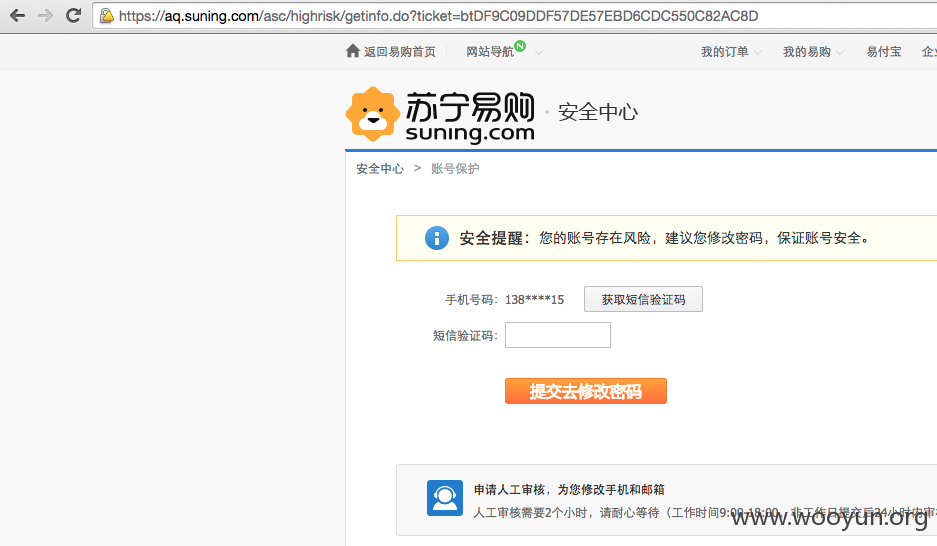Open 申请人工审核，为您修改手机和邮箱

tap(569, 490)
